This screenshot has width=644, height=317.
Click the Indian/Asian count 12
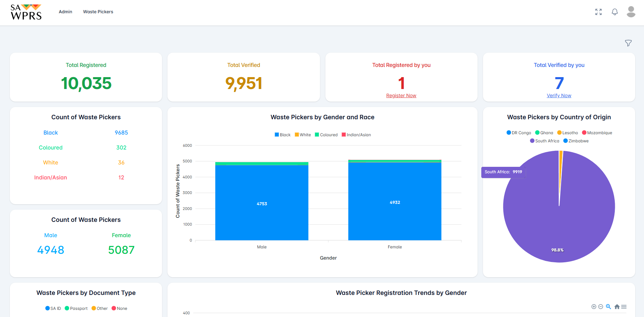[121, 178]
